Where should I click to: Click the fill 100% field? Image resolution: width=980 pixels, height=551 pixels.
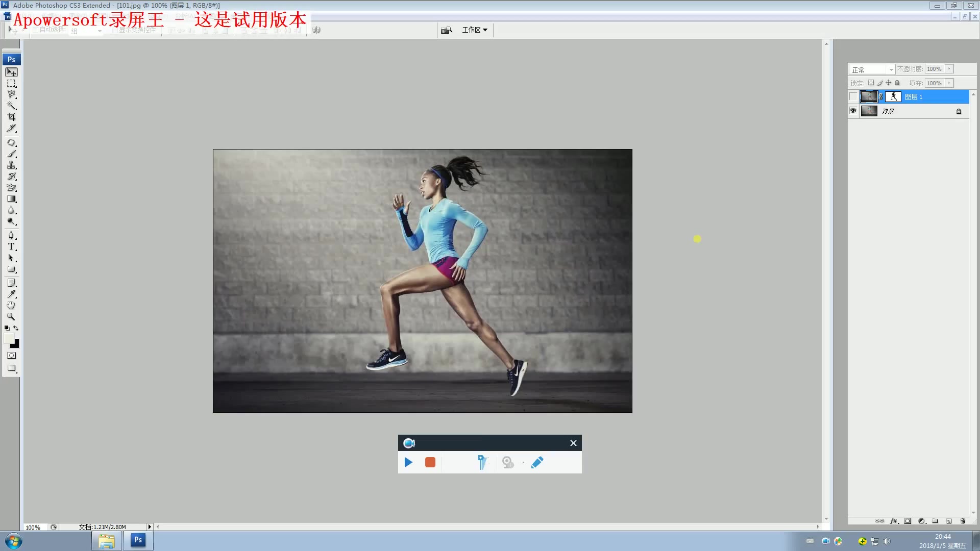point(935,83)
